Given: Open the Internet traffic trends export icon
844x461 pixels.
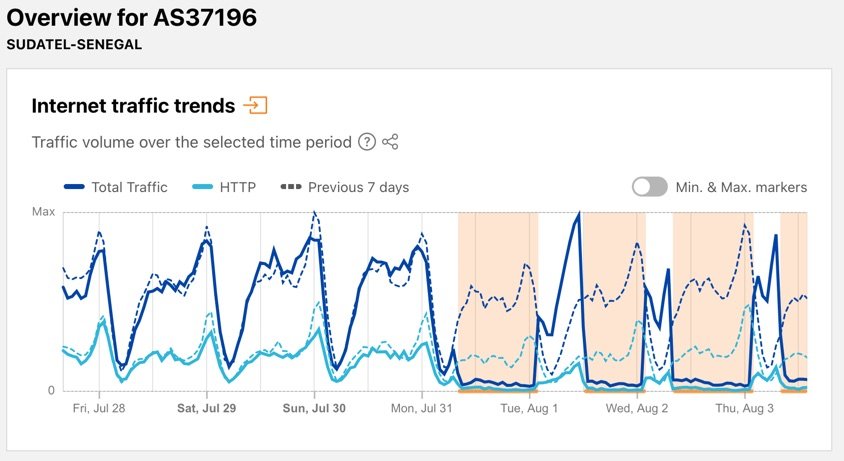Looking at the screenshot, I should tap(256, 105).
